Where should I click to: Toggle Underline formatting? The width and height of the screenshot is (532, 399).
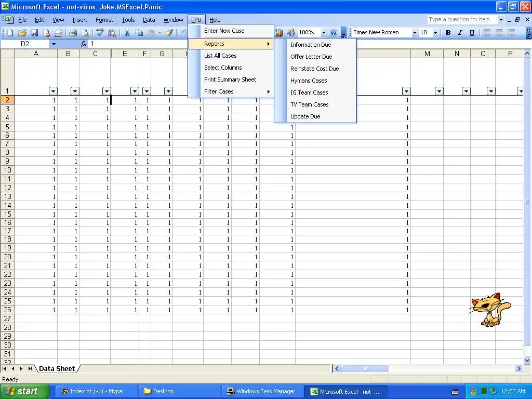[472, 33]
